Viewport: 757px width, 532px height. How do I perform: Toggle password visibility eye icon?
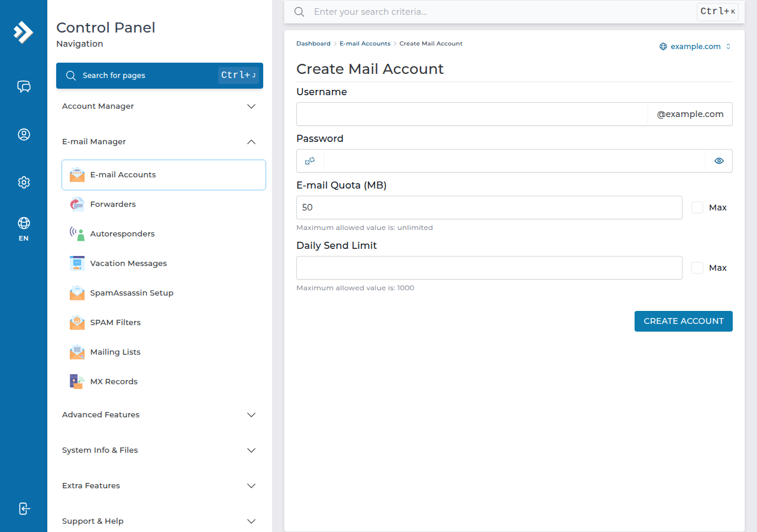click(x=719, y=161)
